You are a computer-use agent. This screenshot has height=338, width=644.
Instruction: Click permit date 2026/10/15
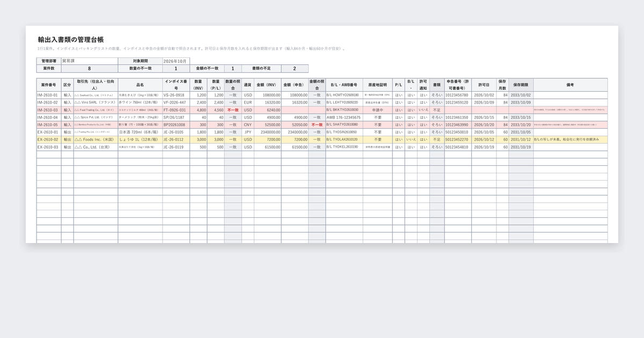coord(484,117)
